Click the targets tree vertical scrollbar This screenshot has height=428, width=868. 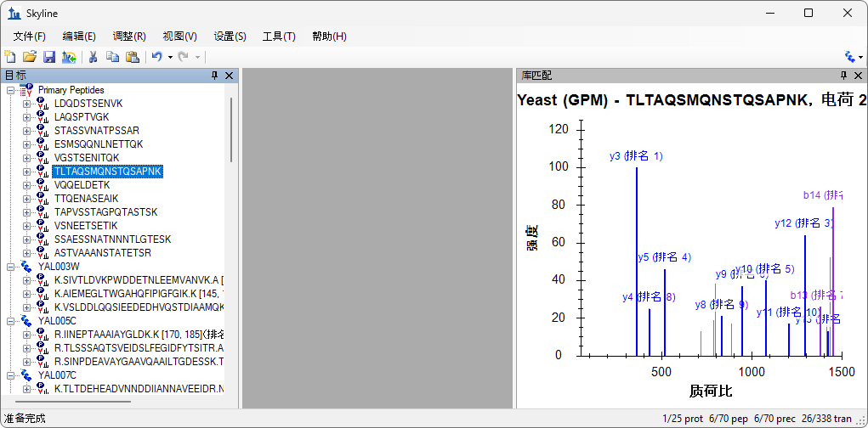tap(231, 127)
